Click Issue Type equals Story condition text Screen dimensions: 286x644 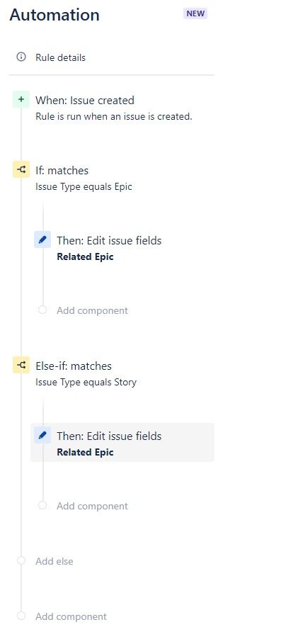(x=86, y=383)
